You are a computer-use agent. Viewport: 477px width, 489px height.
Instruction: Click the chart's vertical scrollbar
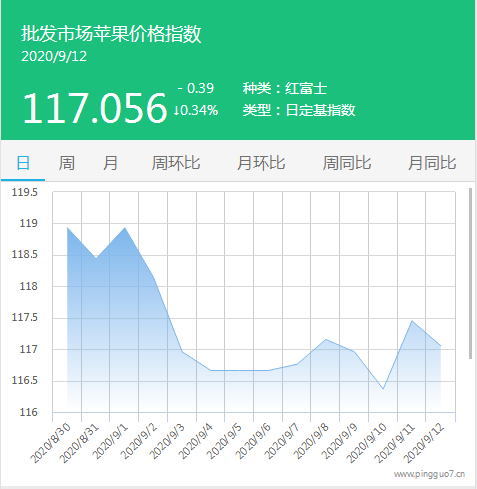470,273
